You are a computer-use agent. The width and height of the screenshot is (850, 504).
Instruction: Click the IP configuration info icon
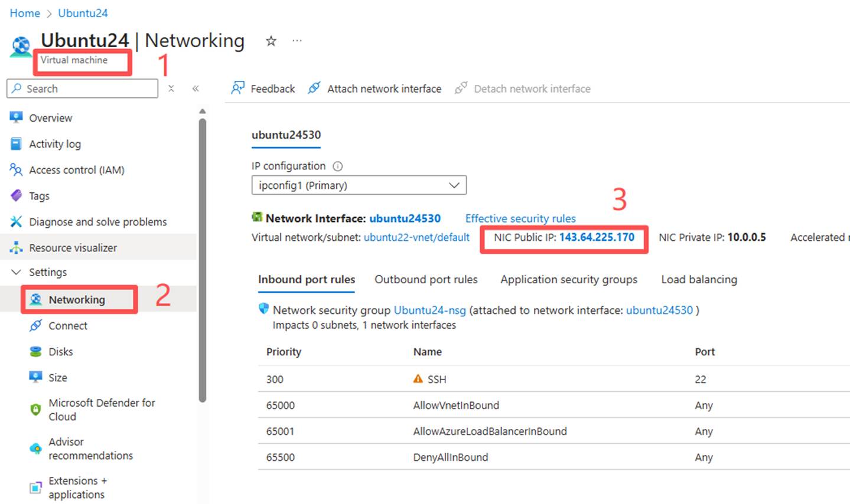(x=338, y=166)
